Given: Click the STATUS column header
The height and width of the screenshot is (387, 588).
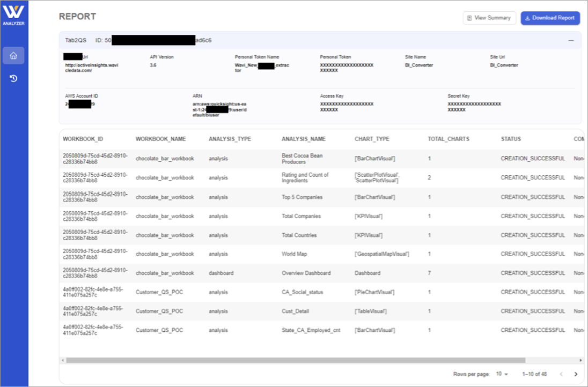Looking at the screenshot, I should (511, 139).
